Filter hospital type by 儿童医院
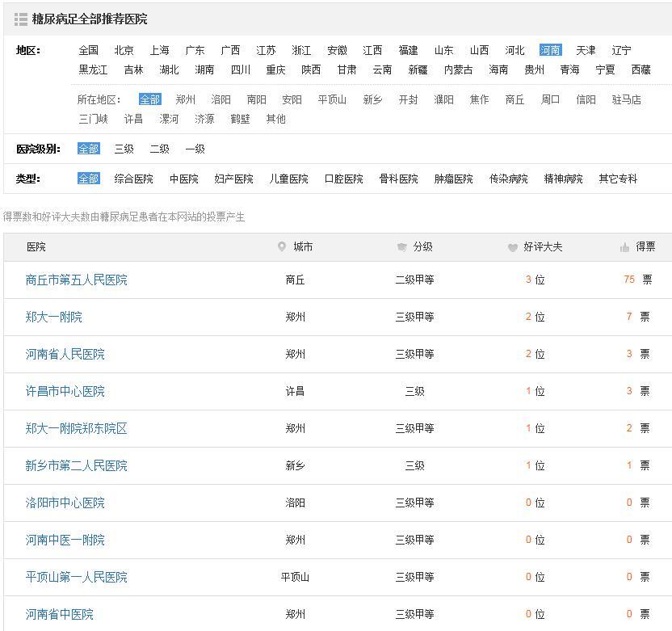This screenshot has height=631, width=672. (288, 179)
